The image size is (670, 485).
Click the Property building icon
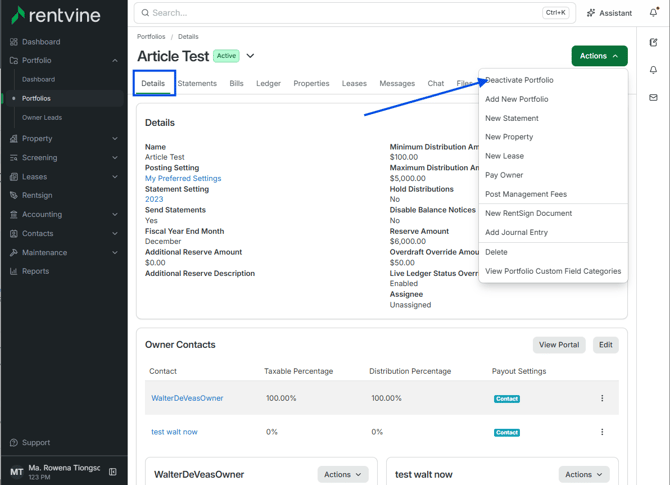[14, 138]
